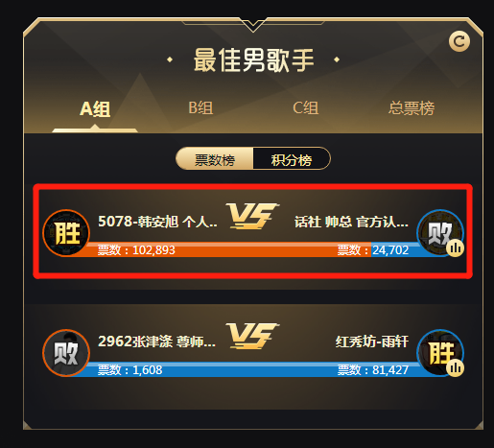Open the 总票榜 tab

[x=412, y=108]
